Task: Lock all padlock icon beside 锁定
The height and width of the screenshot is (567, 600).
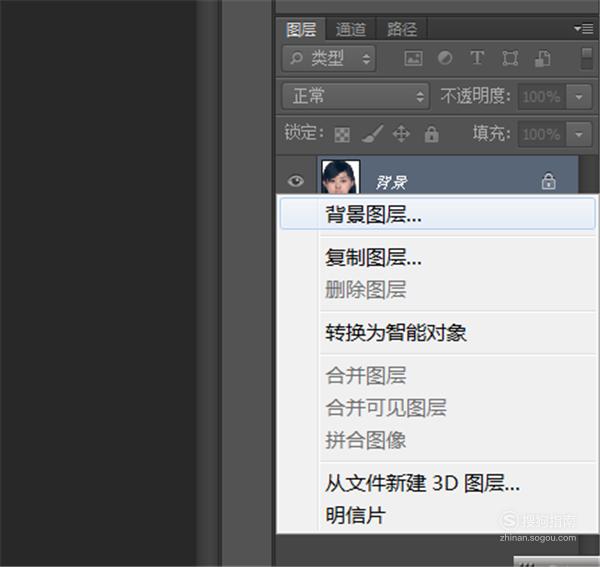Action: (x=431, y=134)
